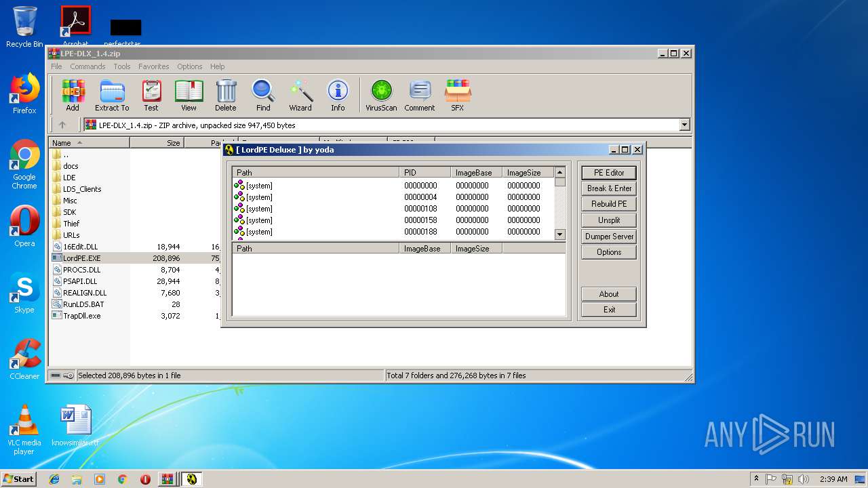The height and width of the screenshot is (488, 868).
Task: Open the Acrobat desktop shortcut
Action: (x=75, y=26)
